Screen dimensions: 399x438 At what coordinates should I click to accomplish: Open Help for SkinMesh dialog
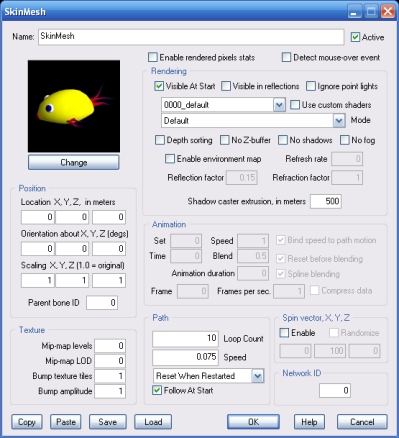point(309,422)
